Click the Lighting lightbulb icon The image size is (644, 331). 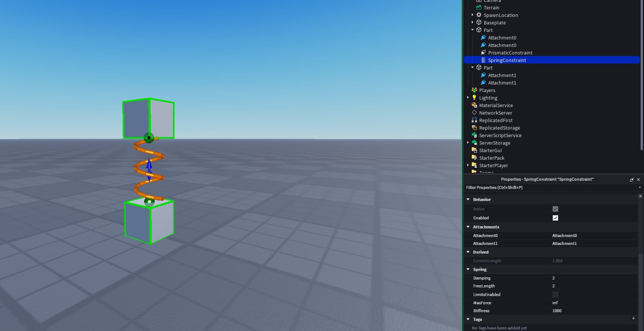click(474, 98)
